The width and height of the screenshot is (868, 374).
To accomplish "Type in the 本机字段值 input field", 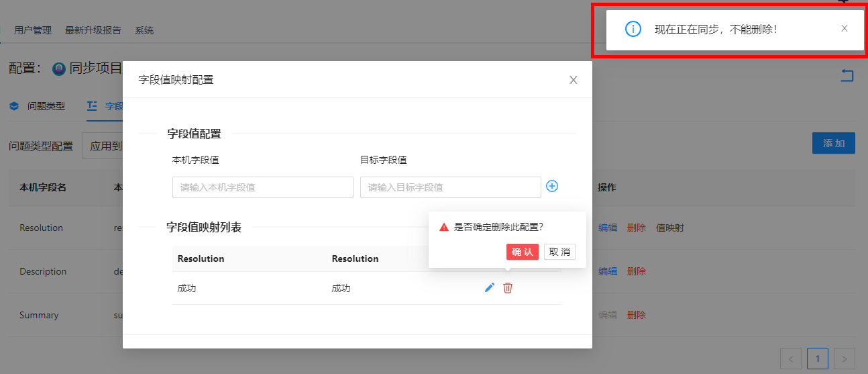I will tap(262, 187).
